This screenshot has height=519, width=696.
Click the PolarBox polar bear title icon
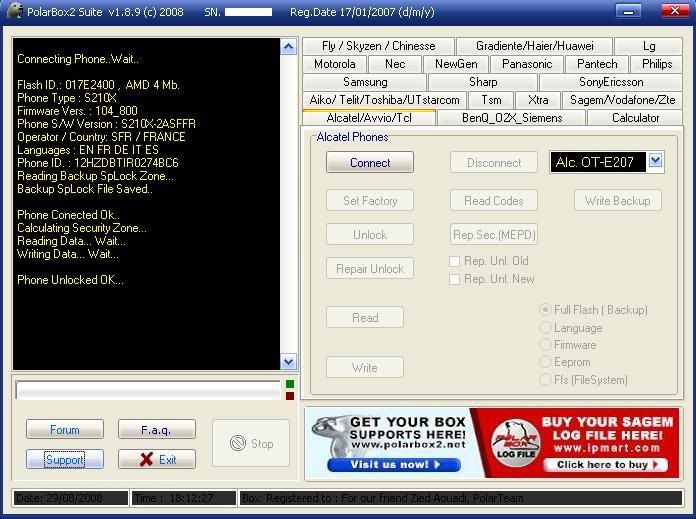pos(15,11)
